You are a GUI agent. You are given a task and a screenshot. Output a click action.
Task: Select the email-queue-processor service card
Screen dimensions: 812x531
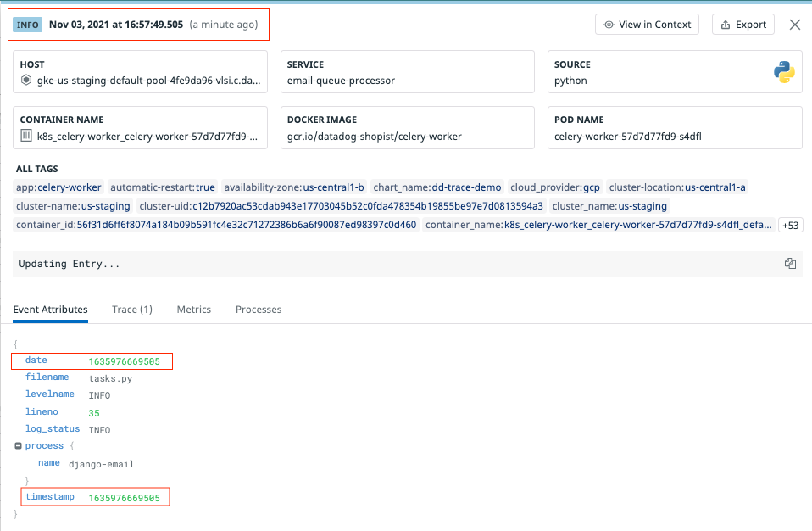(x=407, y=72)
